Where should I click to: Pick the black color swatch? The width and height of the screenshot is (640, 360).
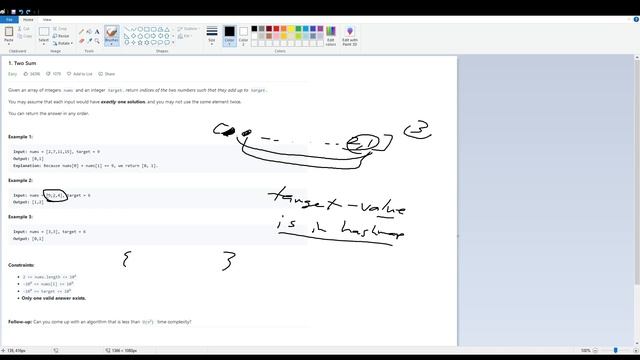(x=254, y=29)
